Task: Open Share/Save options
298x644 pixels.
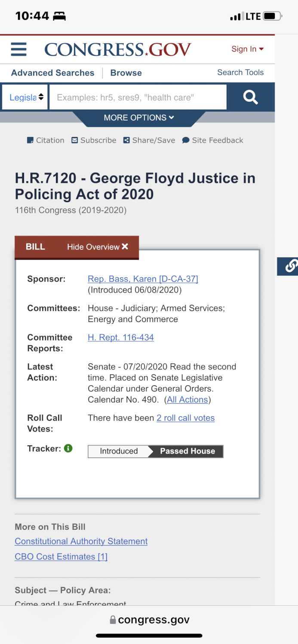Action: [149, 140]
